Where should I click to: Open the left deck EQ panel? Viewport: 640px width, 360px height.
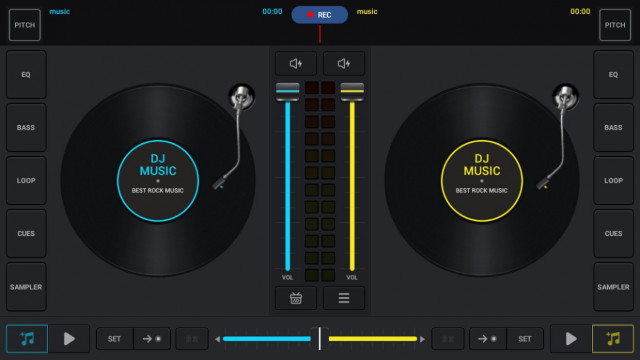tap(26, 75)
